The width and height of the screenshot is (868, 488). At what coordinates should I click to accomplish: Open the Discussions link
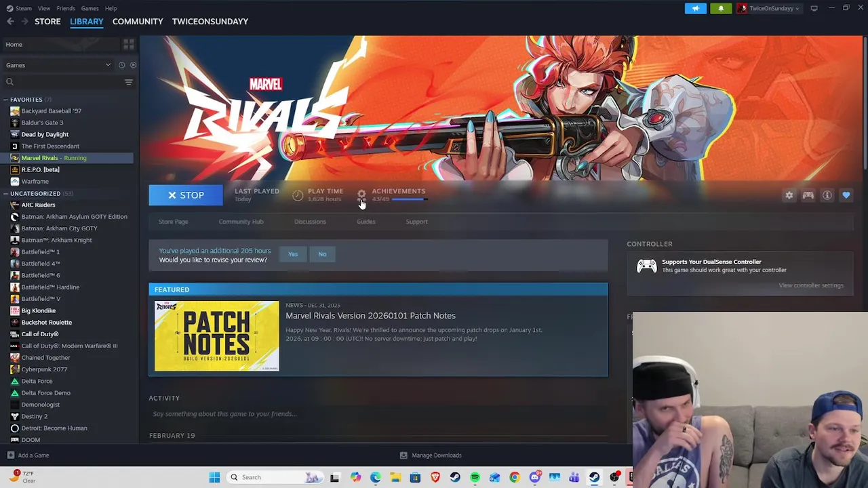pyautogui.click(x=310, y=222)
